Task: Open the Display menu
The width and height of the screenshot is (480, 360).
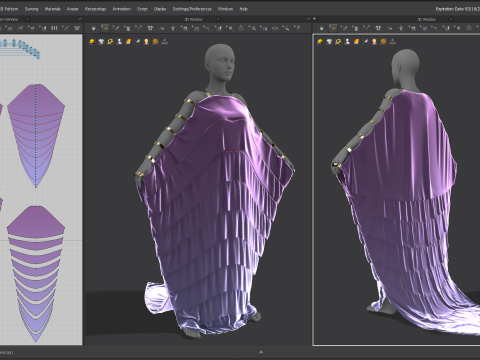Action: point(160,9)
